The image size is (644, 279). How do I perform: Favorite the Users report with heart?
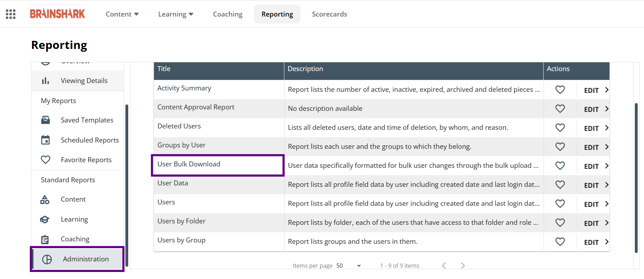(x=560, y=204)
